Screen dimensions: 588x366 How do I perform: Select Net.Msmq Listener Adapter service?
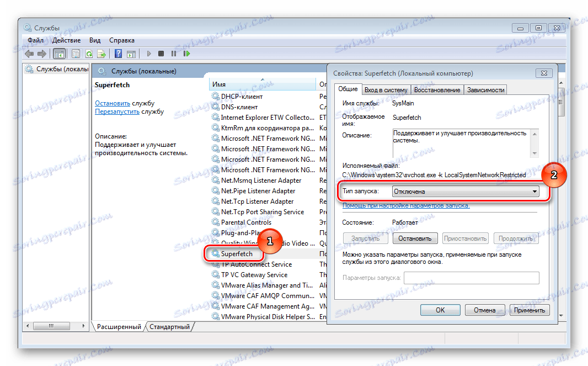tap(261, 181)
